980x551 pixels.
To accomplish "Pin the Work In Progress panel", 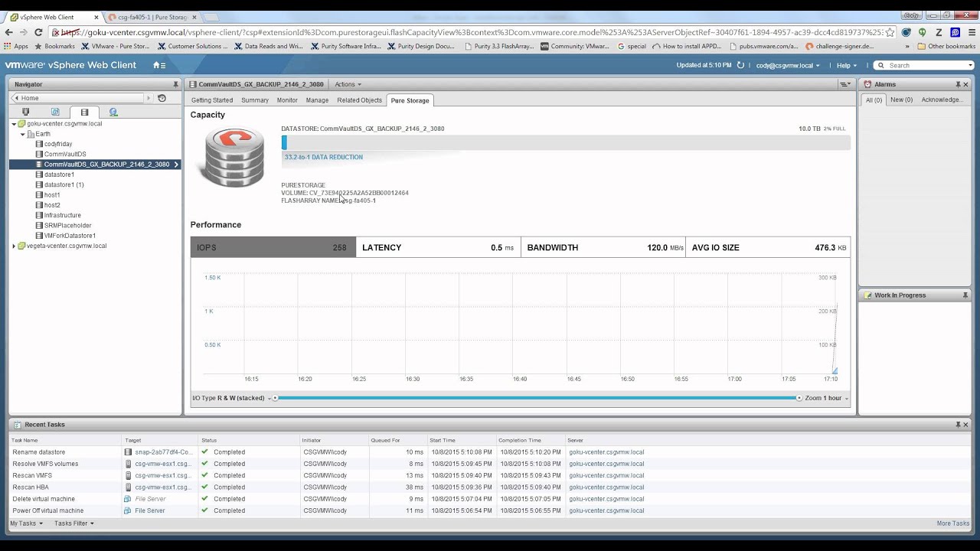I will 965,295.
